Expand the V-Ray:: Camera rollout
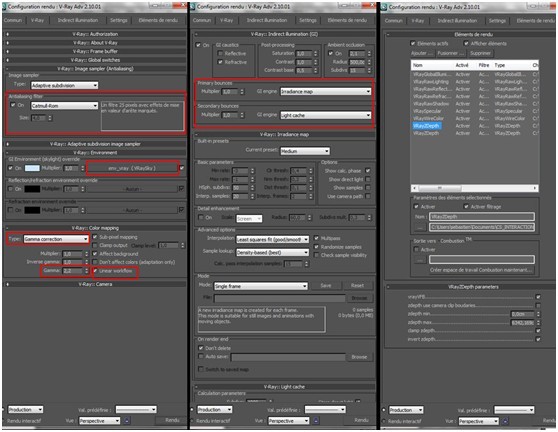 (x=95, y=284)
